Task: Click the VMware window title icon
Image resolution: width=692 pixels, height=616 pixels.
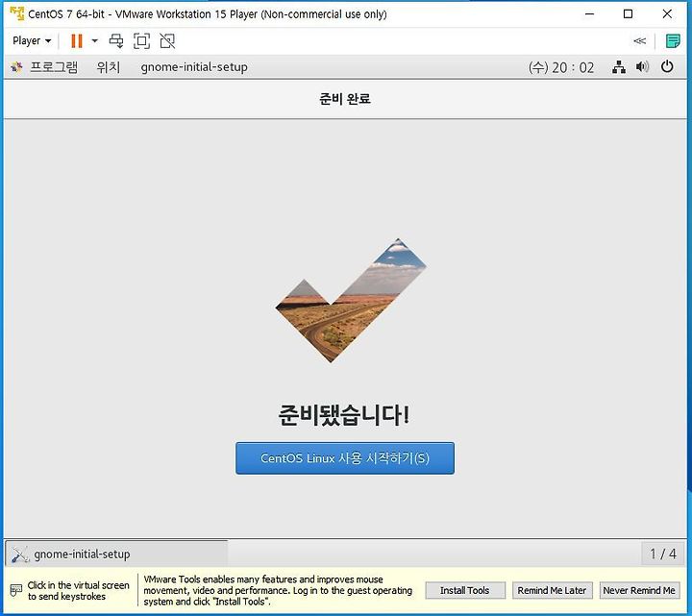Action: pos(16,13)
